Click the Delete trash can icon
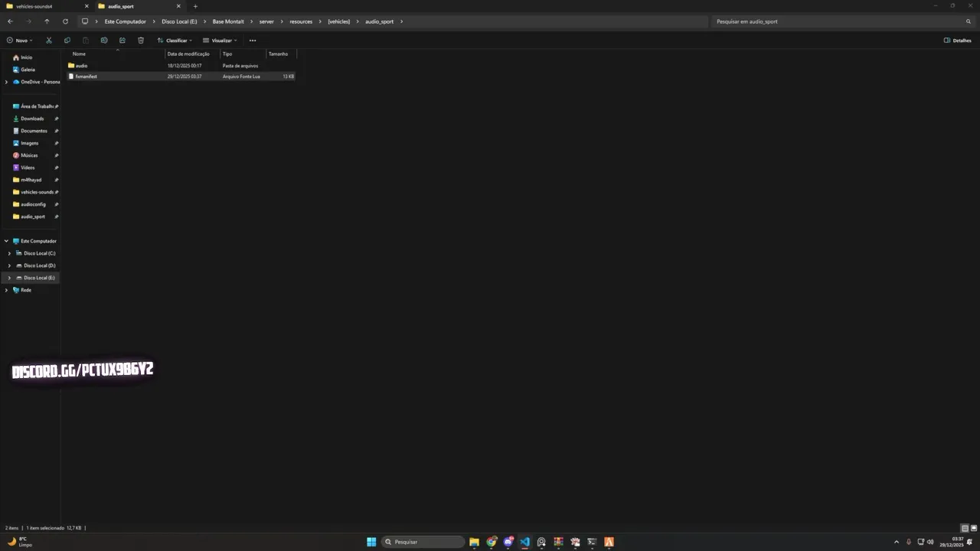This screenshot has width=980, height=551. [x=140, y=41]
